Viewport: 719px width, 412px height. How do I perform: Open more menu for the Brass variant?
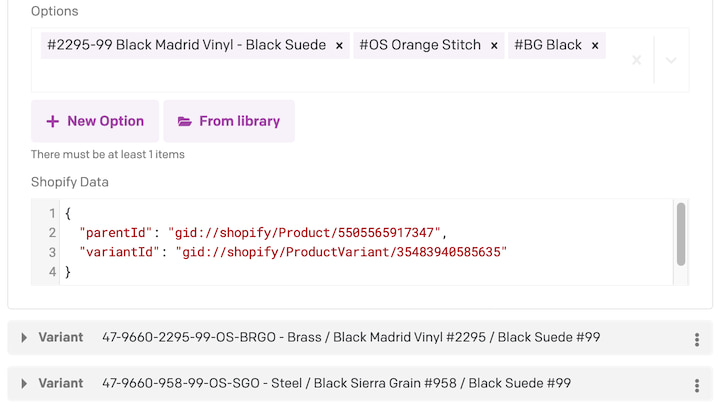click(x=697, y=339)
